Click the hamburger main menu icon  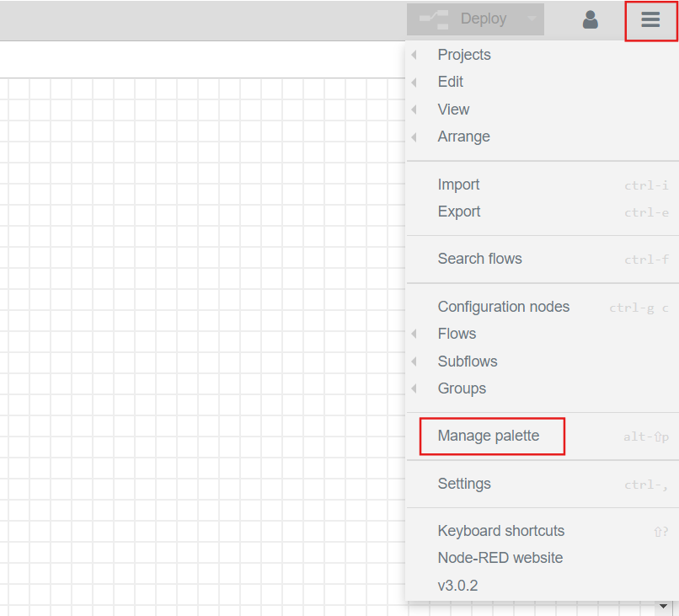click(x=650, y=20)
